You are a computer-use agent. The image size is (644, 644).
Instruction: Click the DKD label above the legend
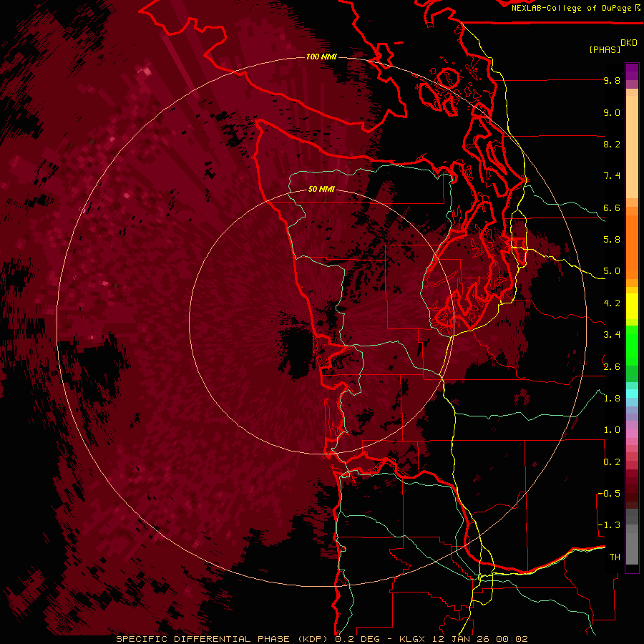[629, 43]
